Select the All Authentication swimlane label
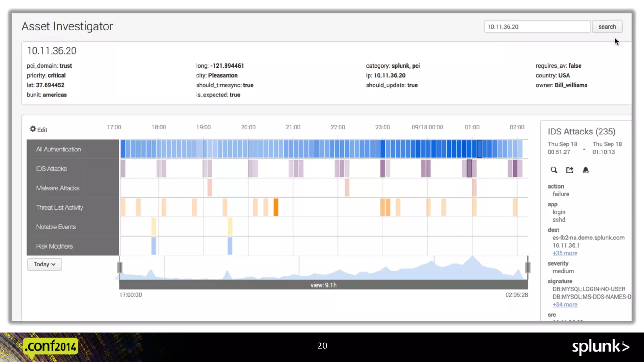The image size is (644, 362). (58, 150)
